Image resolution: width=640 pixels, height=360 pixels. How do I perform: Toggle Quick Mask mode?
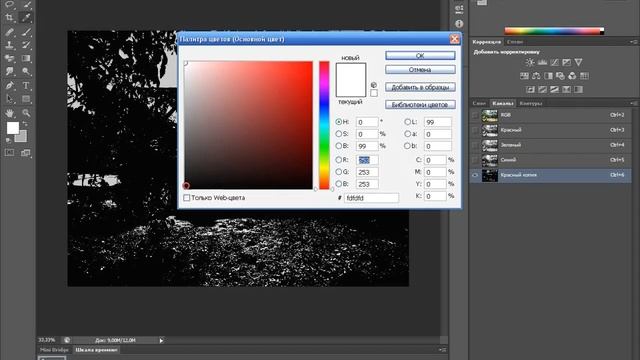[x=9, y=153]
